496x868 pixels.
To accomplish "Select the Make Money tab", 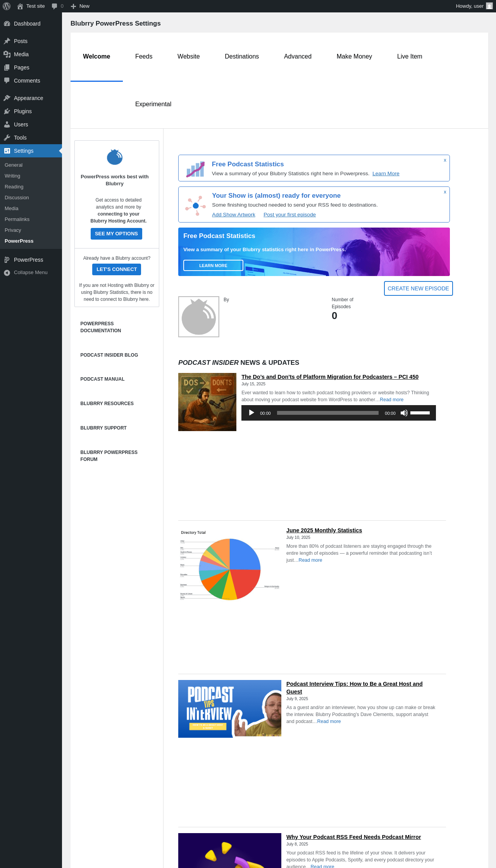I will point(354,57).
